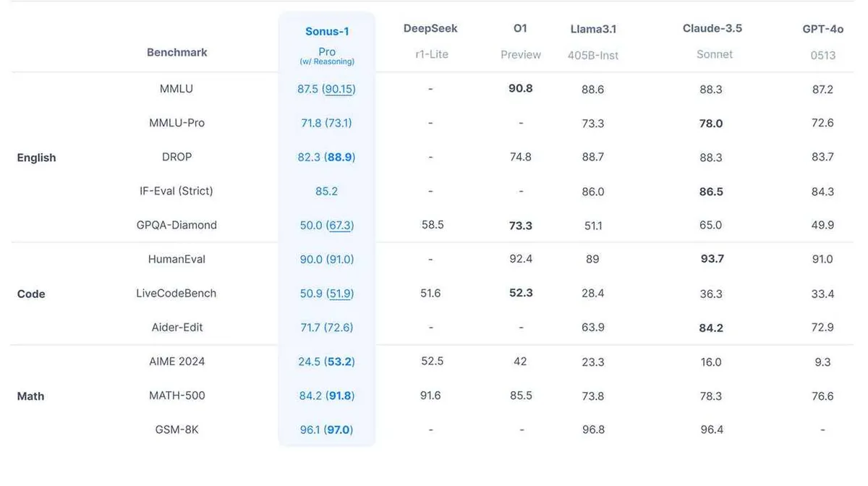
Task: Click the bold O1 MMLU score 90.8
Action: [521, 89]
